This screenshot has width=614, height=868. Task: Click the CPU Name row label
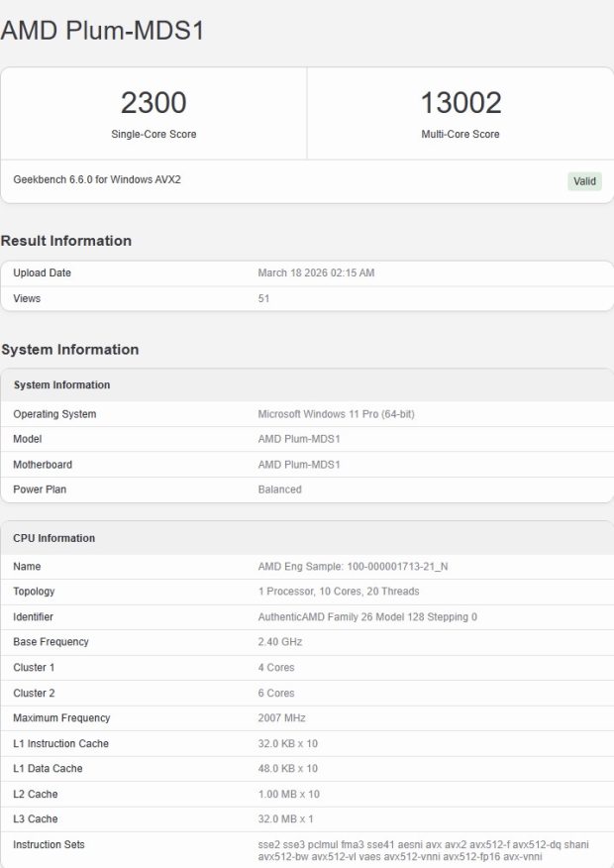27,567
